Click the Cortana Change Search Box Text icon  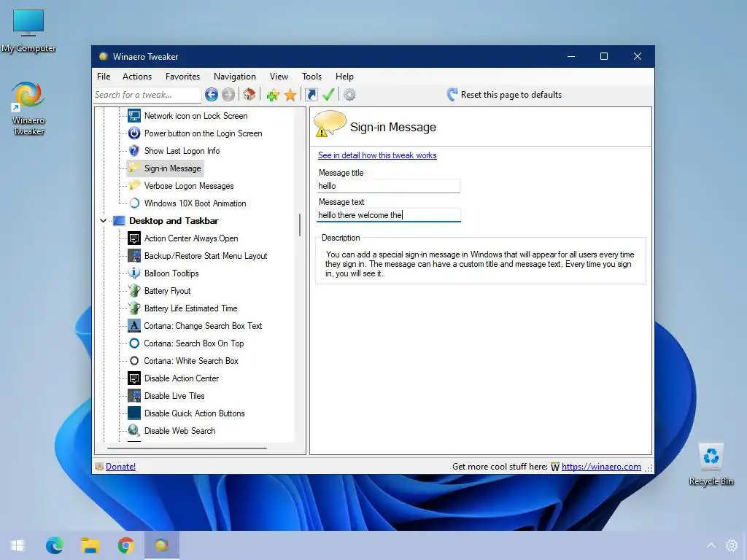(x=134, y=326)
